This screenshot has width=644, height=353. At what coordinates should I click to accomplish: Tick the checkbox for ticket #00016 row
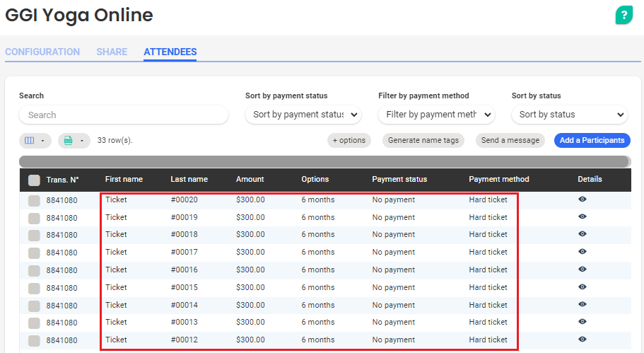34,272
